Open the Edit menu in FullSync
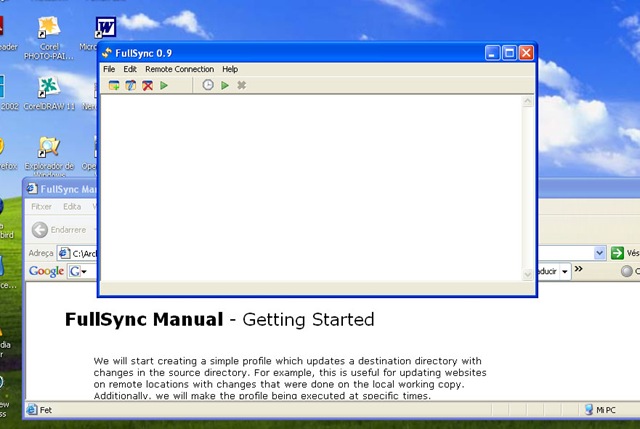Screen dimensions: 640x429 pos(130,69)
